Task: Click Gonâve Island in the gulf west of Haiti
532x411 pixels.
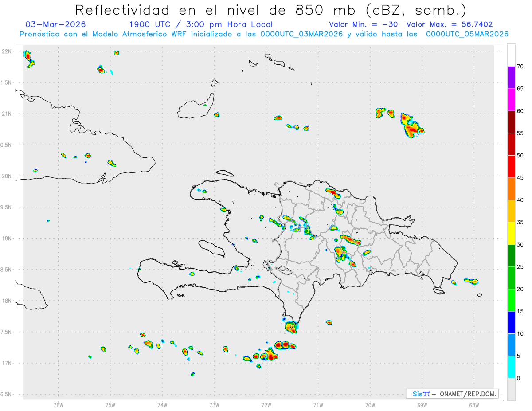Action: pyautogui.click(x=211, y=248)
